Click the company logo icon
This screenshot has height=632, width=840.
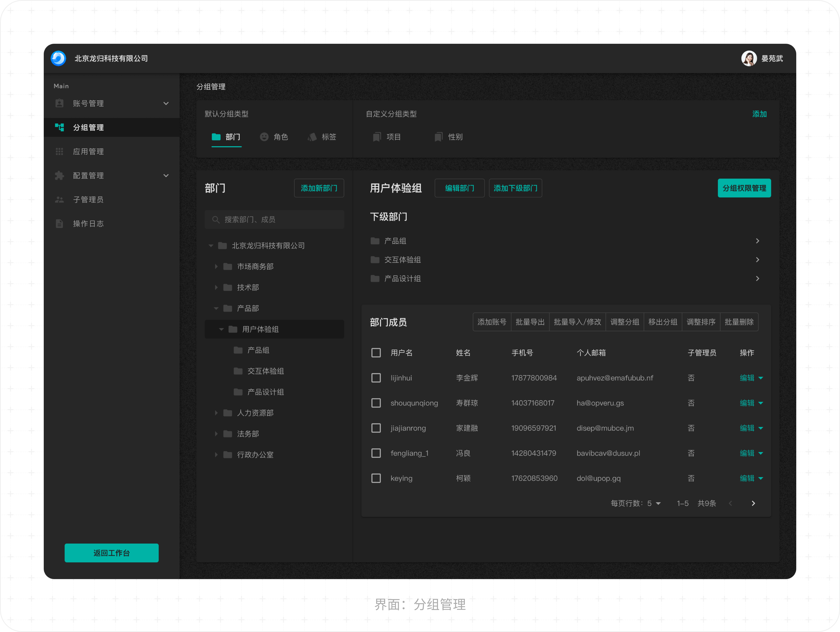pos(58,58)
